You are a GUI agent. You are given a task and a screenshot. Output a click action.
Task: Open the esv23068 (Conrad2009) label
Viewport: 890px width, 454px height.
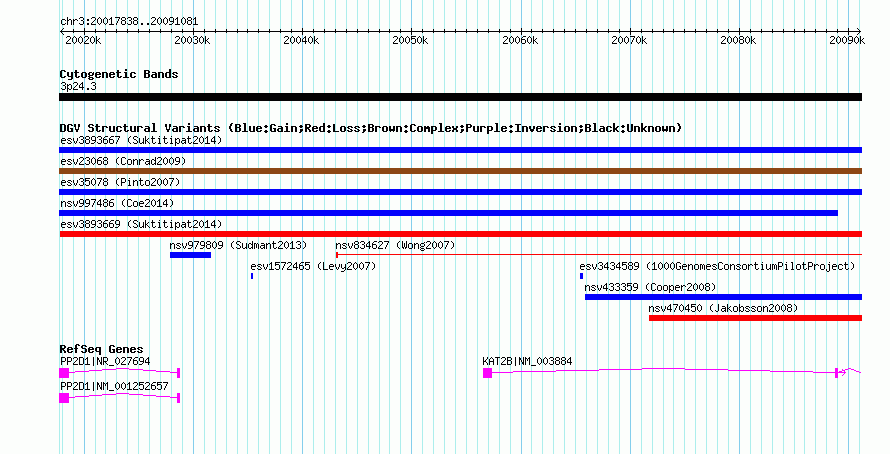click(x=123, y=161)
